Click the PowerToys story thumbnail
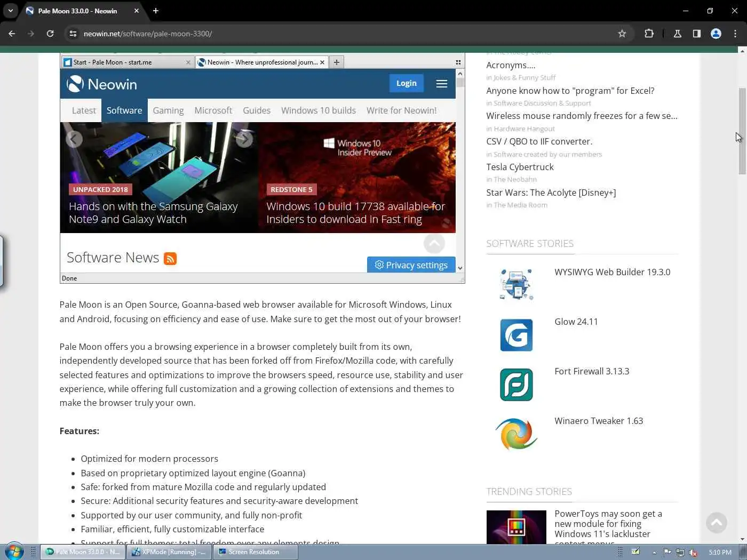Viewport: 747px width, 560px height. point(516,527)
